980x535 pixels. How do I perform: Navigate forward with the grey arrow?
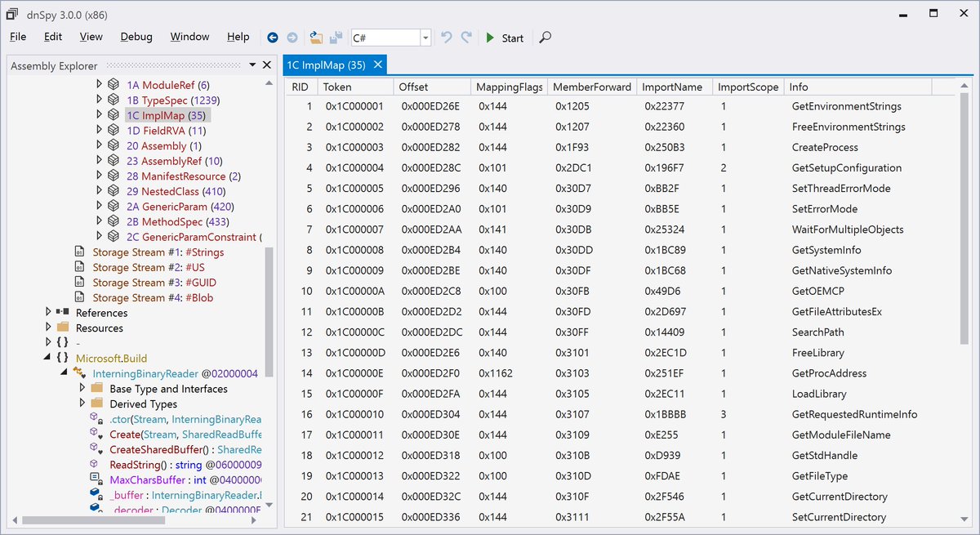point(292,38)
